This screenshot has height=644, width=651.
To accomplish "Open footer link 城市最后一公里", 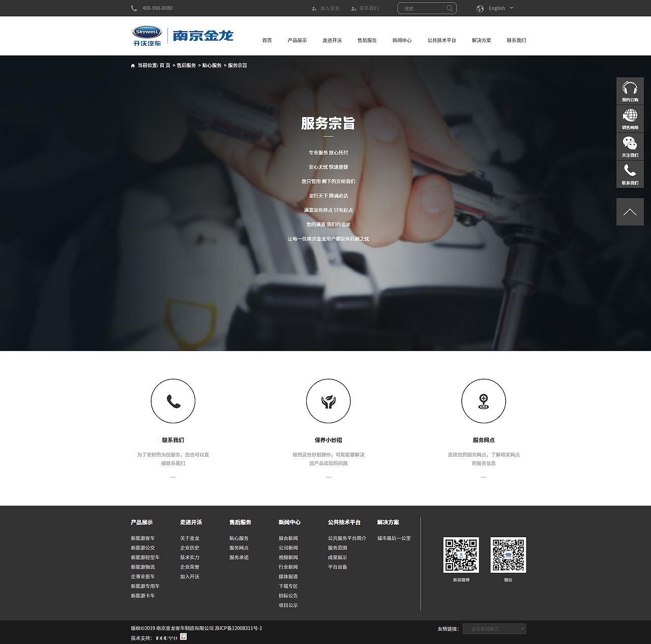I will (x=394, y=538).
